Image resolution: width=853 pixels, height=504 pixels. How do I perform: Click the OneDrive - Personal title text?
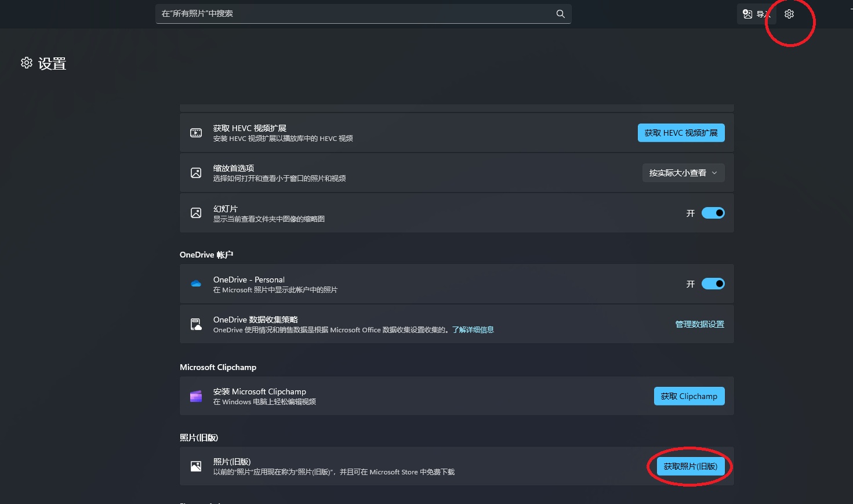pyautogui.click(x=249, y=280)
